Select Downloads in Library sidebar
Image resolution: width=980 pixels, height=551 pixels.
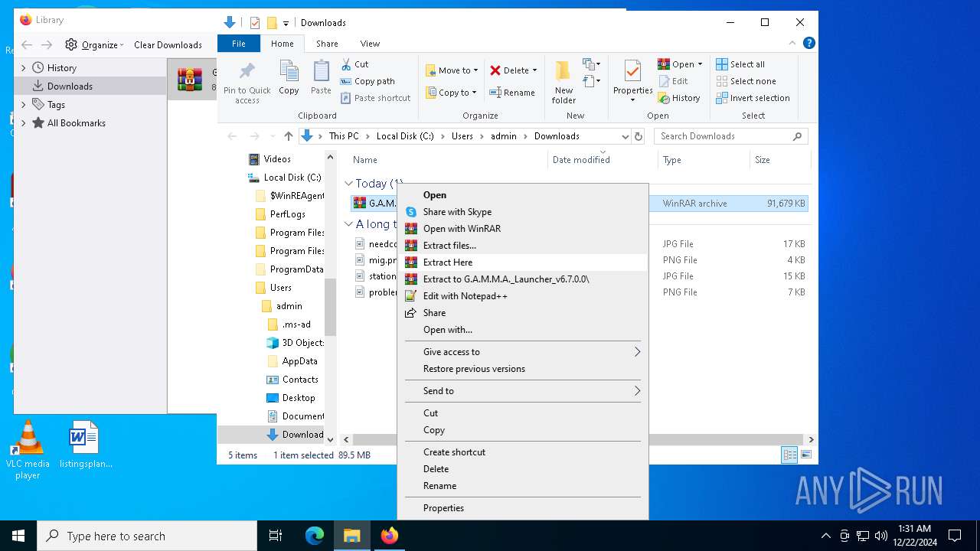[x=90, y=86]
